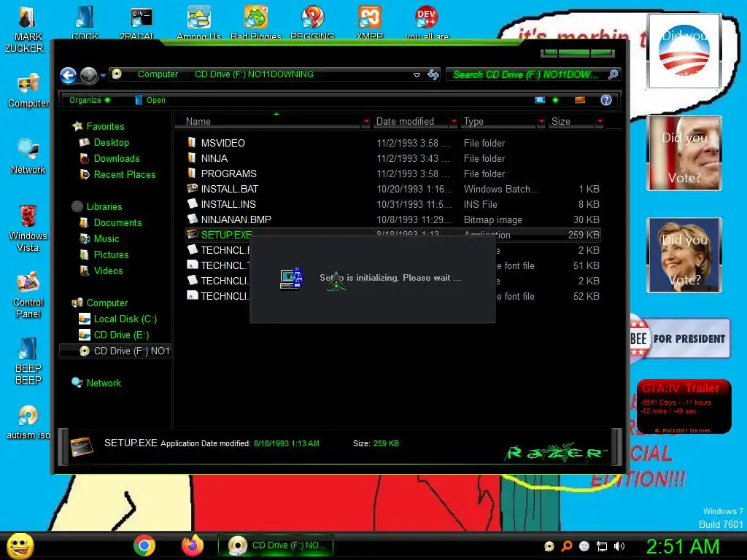
Task: Open Recent Places in Favorites
Action: (x=124, y=174)
